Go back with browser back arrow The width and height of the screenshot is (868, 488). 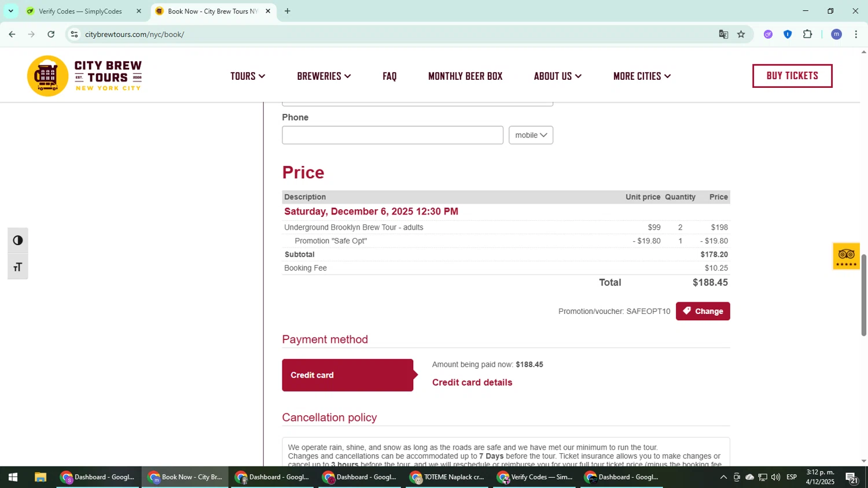[12, 34]
